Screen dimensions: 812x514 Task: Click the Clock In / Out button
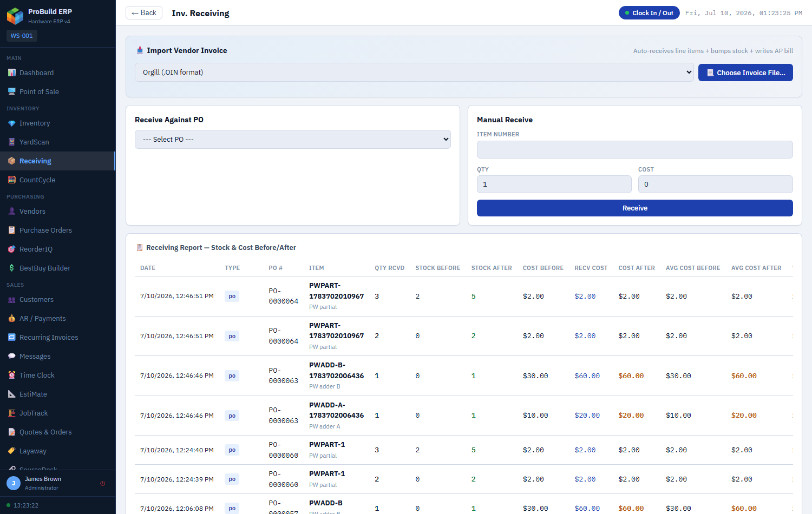649,13
